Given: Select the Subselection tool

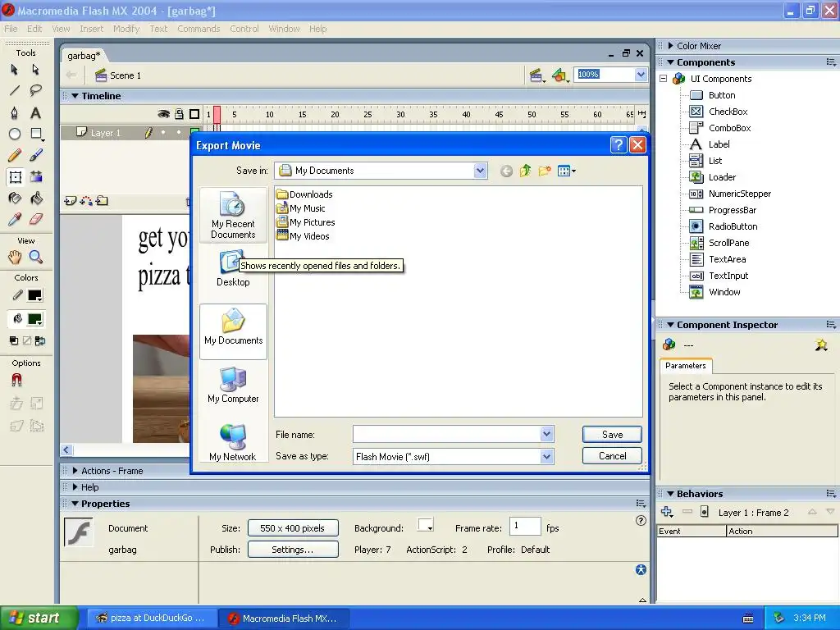Looking at the screenshot, I should pyautogui.click(x=35, y=70).
